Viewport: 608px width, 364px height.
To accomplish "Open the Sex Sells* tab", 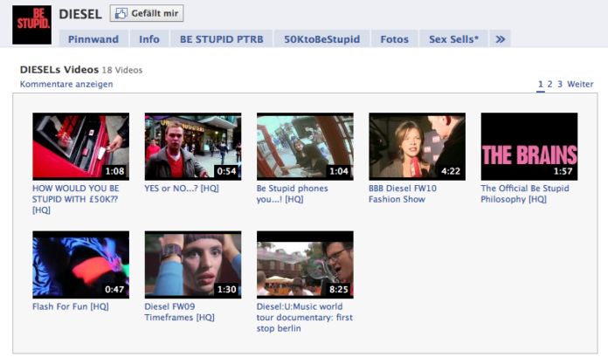I will click(453, 39).
